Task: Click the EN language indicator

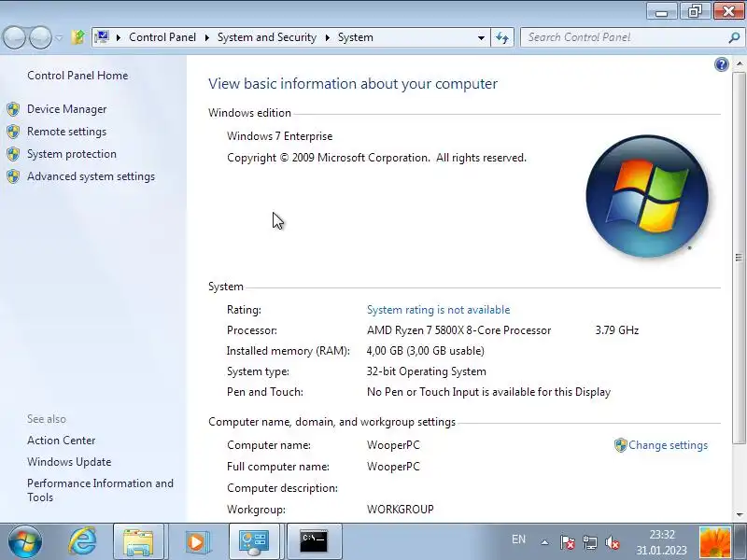Action: coord(518,539)
